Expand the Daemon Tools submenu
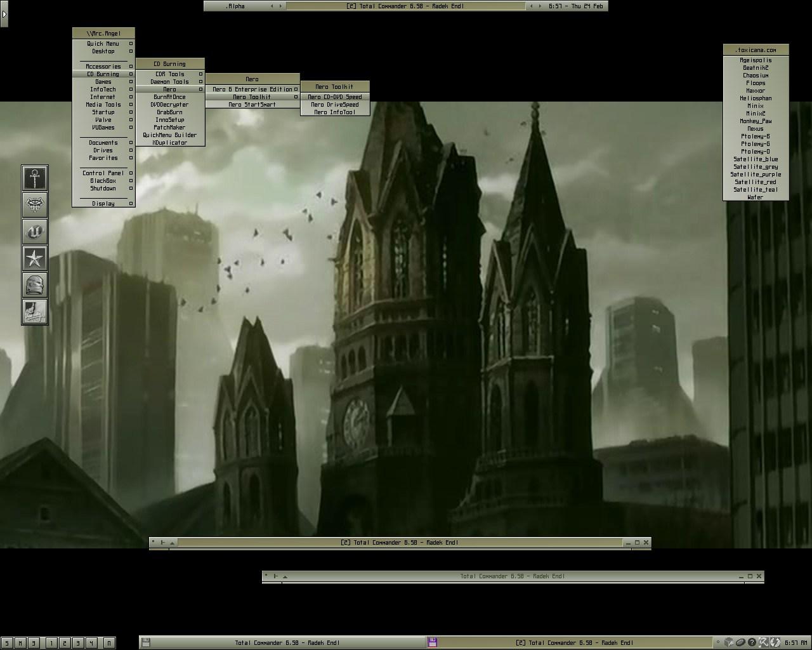Screen dimensions: 812x650 click(170, 82)
